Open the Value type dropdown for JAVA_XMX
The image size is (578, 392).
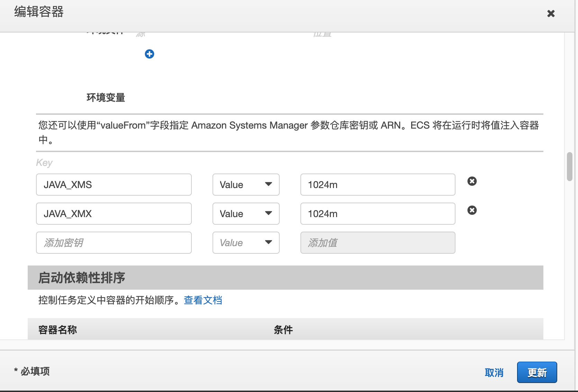pyautogui.click(x=246, y=214)
